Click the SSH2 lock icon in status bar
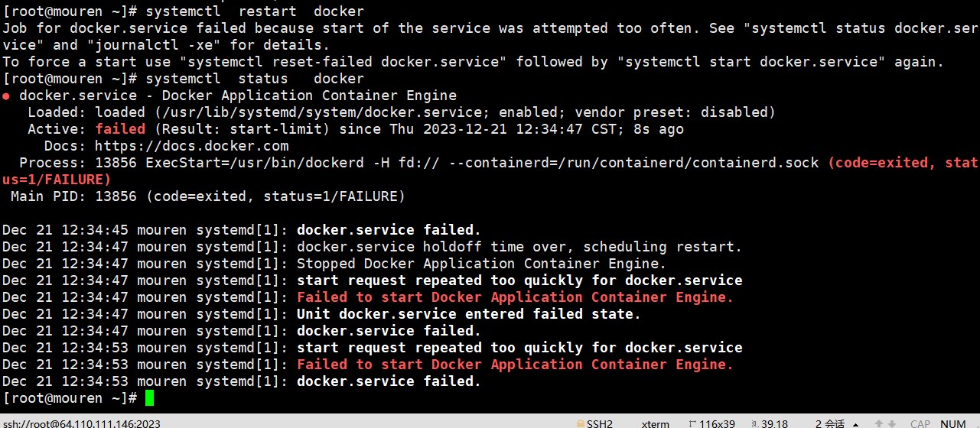 pyautogui.click(x=581, y=423)
